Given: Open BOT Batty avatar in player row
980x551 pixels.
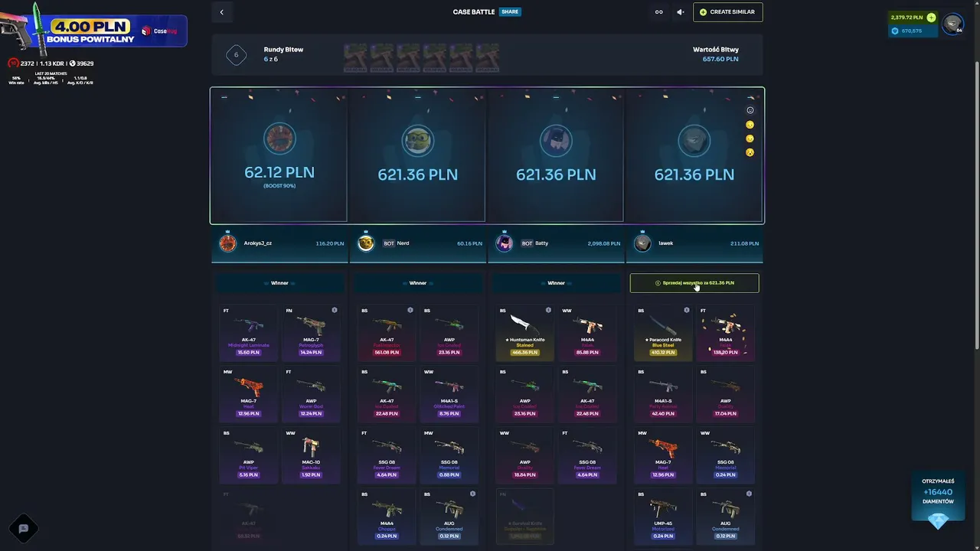Looking at the screenshot, I should tap(504, 243).
